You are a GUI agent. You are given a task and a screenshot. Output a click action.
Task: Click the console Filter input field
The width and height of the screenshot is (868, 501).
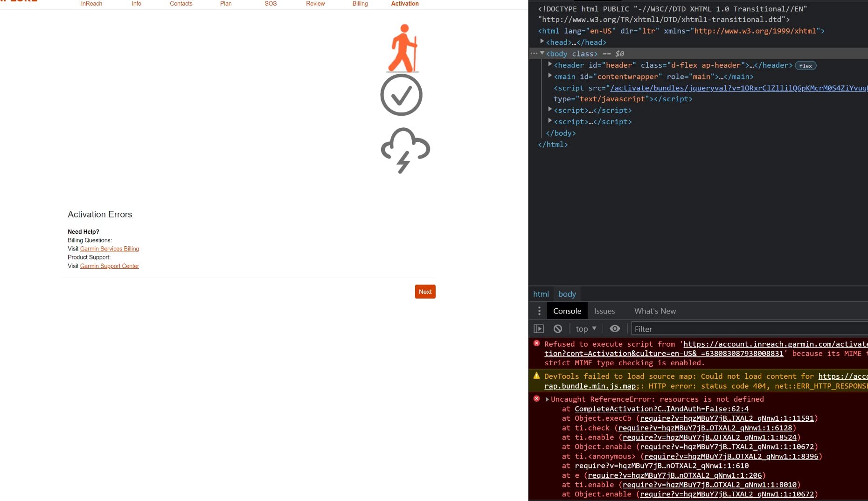pyautogui.click(x=749, y=329)
